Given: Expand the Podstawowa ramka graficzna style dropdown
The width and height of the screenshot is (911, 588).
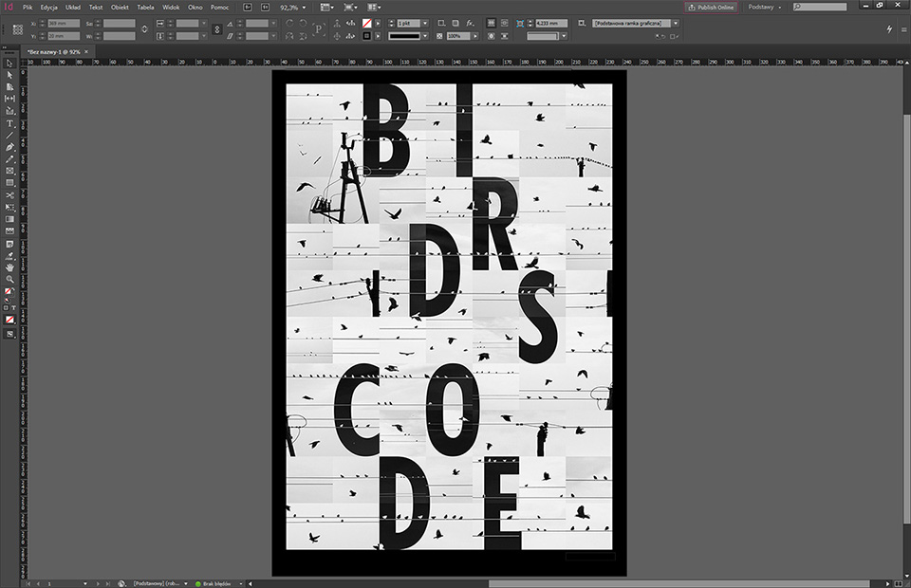Looking at the screenshot, I should 676,22.
